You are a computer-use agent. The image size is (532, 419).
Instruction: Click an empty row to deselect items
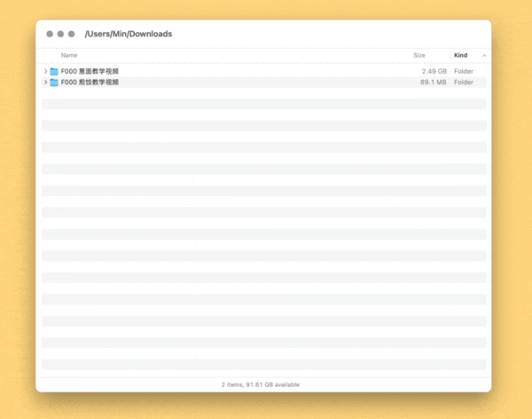[x=263, y=222]
